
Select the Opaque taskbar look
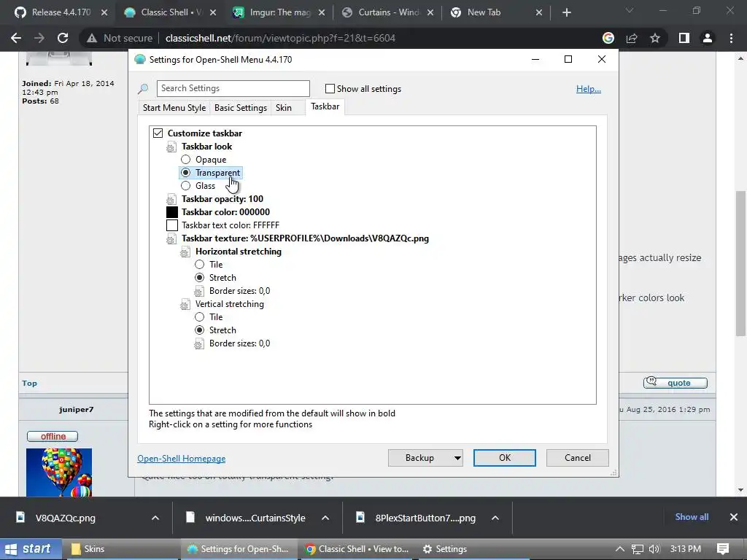[186, 160]
